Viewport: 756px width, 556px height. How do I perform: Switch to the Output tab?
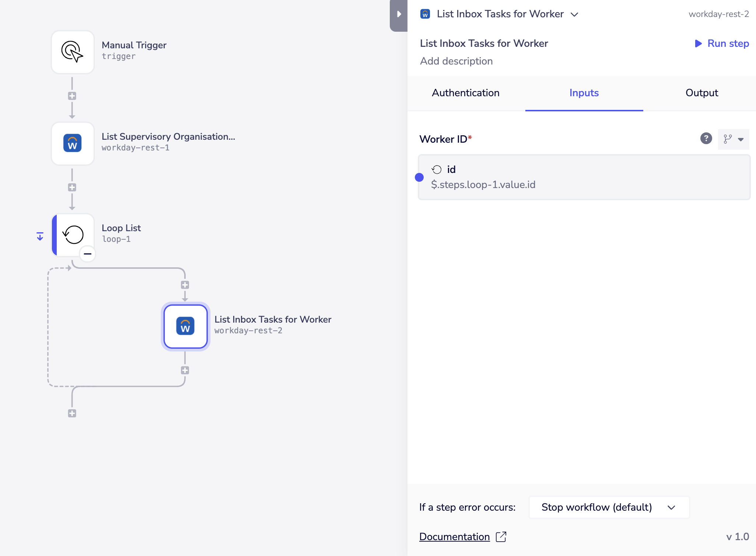pos(701,93)
